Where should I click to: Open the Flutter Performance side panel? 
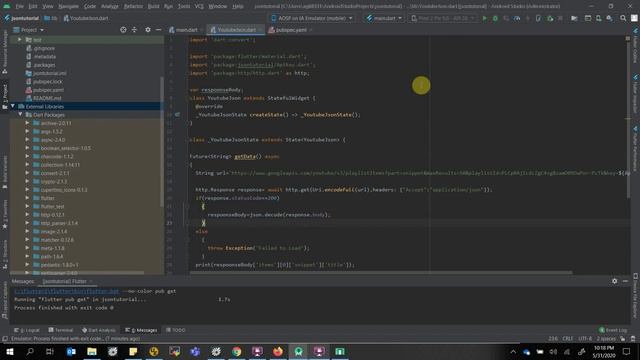(636, 149)
